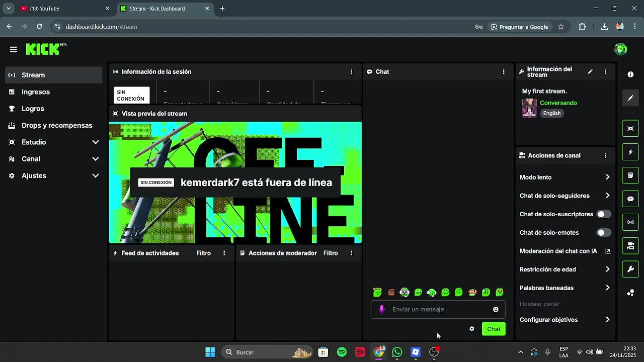
Task: Insert the last crying green emote
Action: (500, 292)
